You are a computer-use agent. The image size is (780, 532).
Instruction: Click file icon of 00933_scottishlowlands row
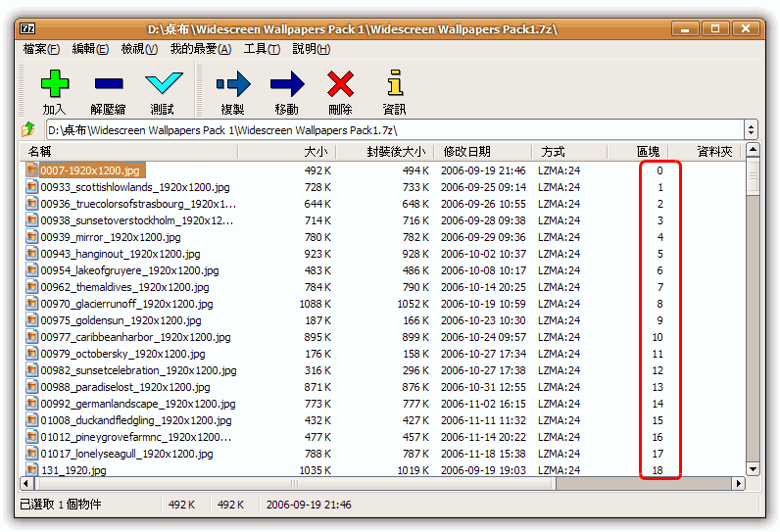pos(31,187)
